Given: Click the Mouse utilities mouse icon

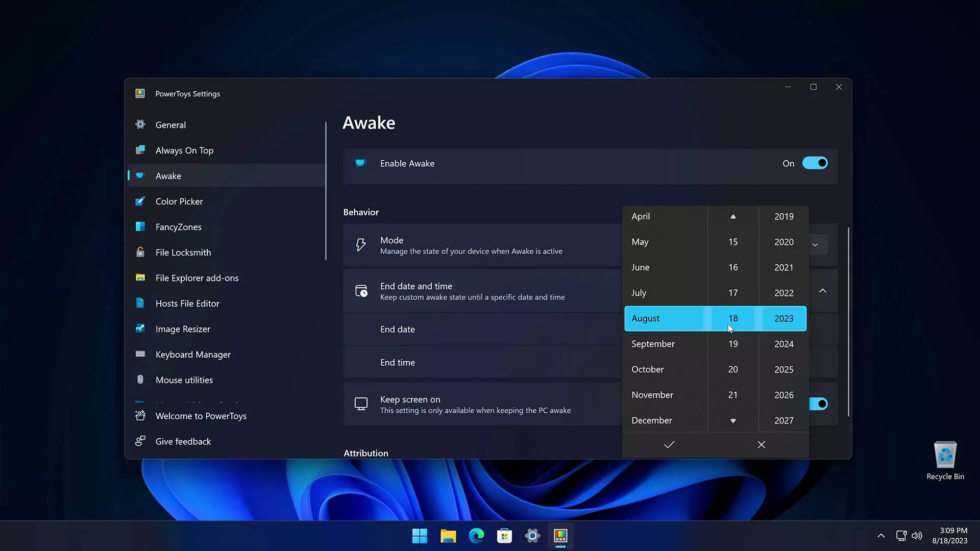Looking at the screenshot, I should tap(140, 380).
